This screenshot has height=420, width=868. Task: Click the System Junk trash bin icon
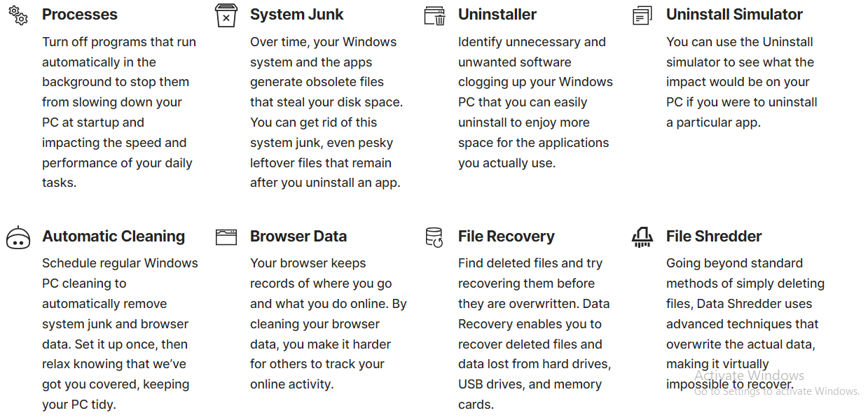tap(226, 15)
